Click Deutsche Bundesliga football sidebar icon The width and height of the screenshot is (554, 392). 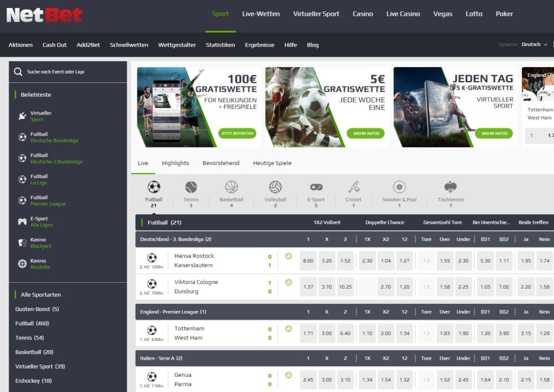22,137
